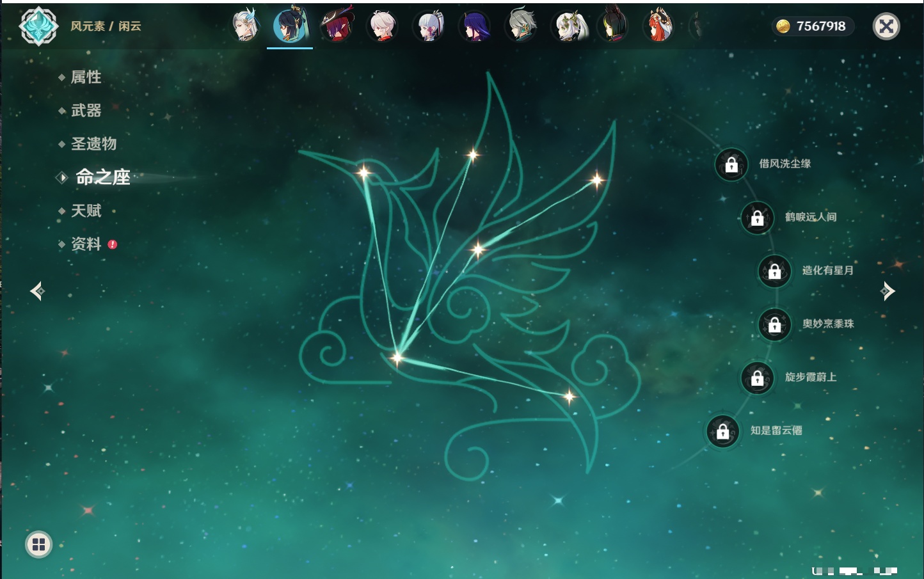Click the constellation name 鹤唳远人间
The width and height of the screenshot is (924, 579).
(x=811, y=217)
